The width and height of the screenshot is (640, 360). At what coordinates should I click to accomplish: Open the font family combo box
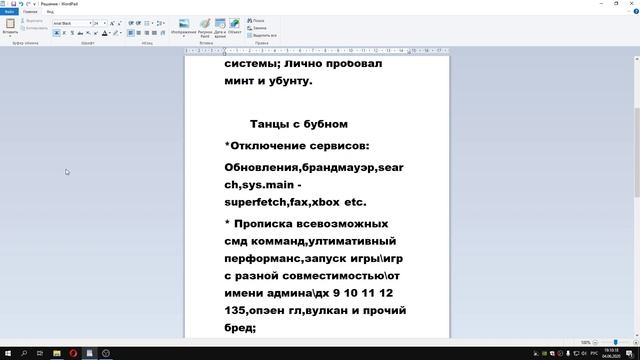pyautogui.click(x=72, y=23)
